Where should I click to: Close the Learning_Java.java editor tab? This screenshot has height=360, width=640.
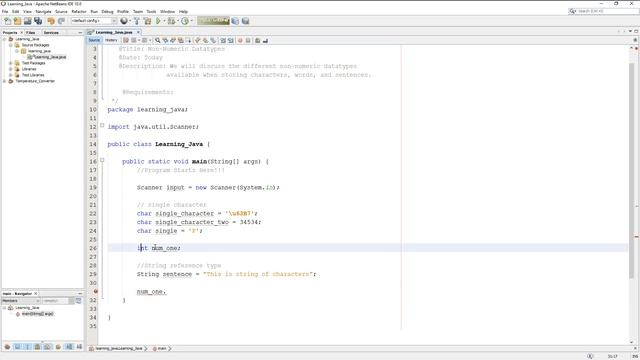click(138, 32)
